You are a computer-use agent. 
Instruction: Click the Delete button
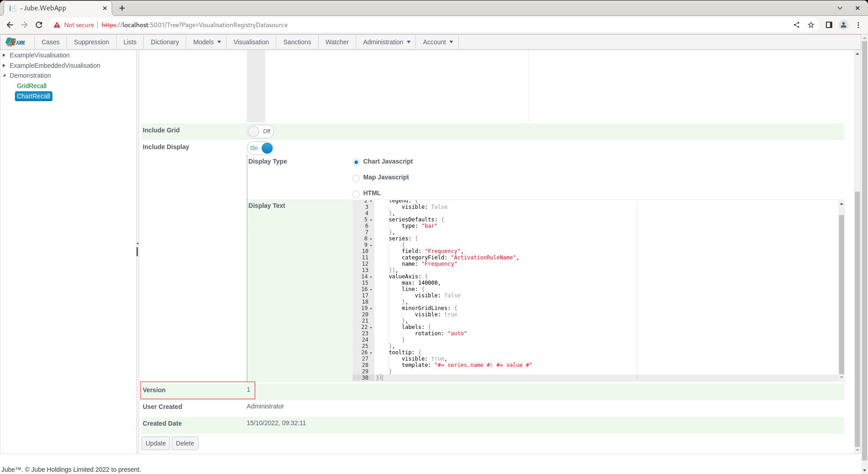[x=185, y=443]
